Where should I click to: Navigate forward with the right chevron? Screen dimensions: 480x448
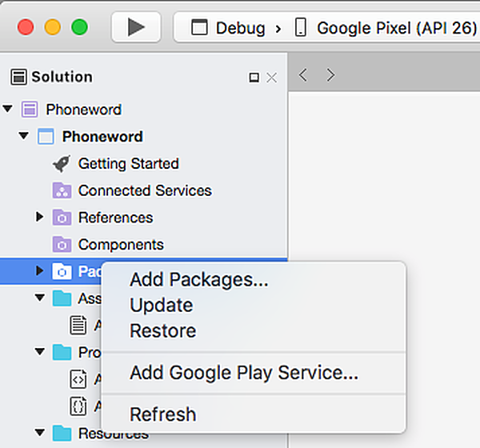click(330, 75)
